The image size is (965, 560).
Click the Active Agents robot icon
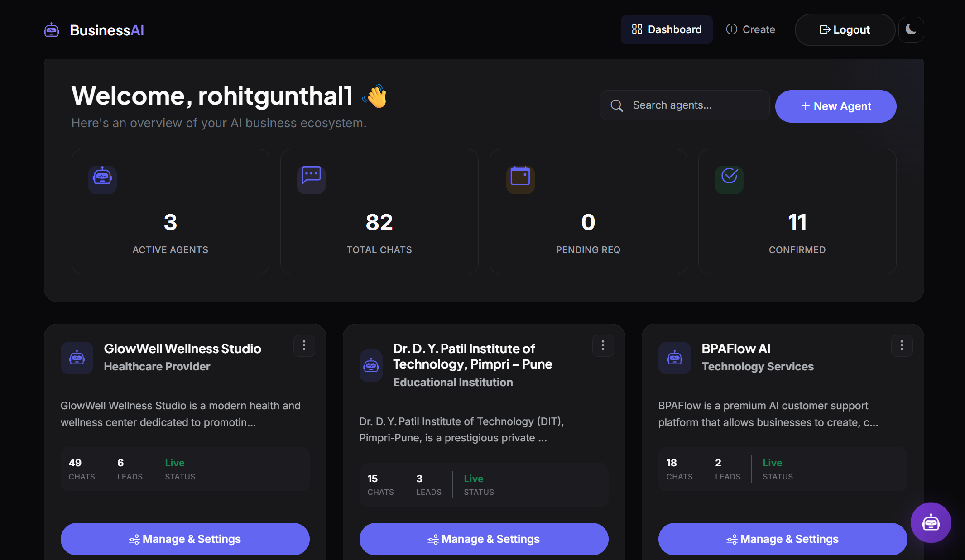102,179
